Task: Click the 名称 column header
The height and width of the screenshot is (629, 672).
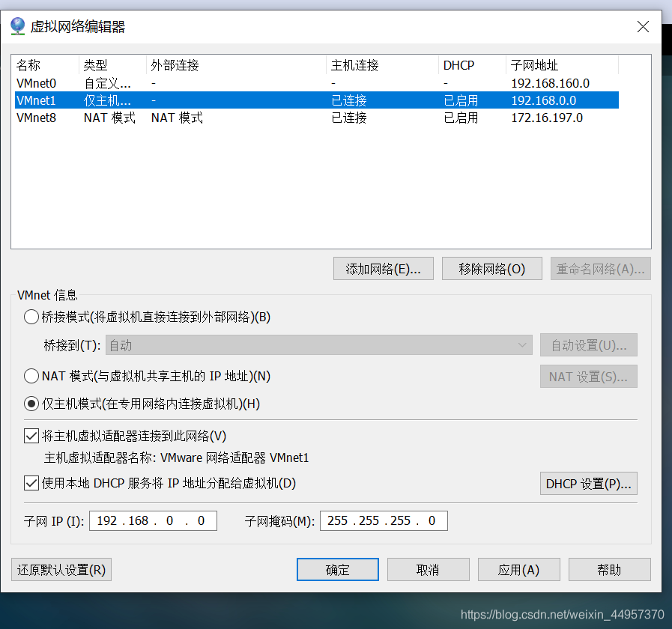Action: [46, 65]
